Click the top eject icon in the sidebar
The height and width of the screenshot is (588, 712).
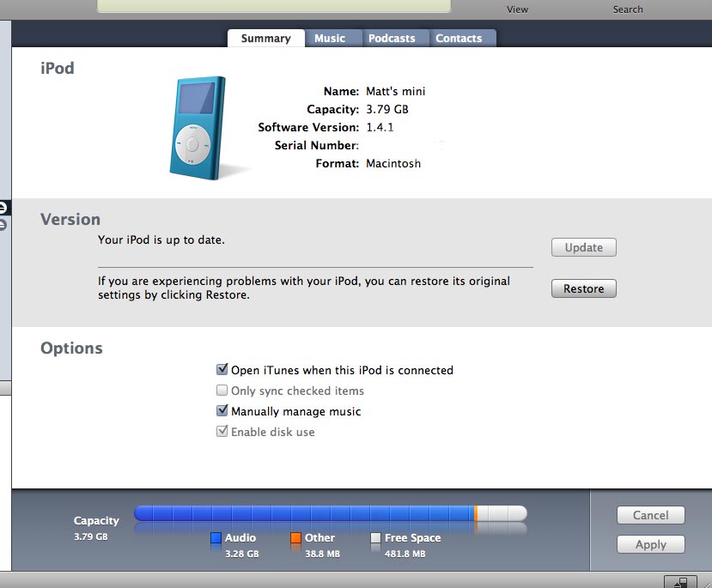click(3, 209)
